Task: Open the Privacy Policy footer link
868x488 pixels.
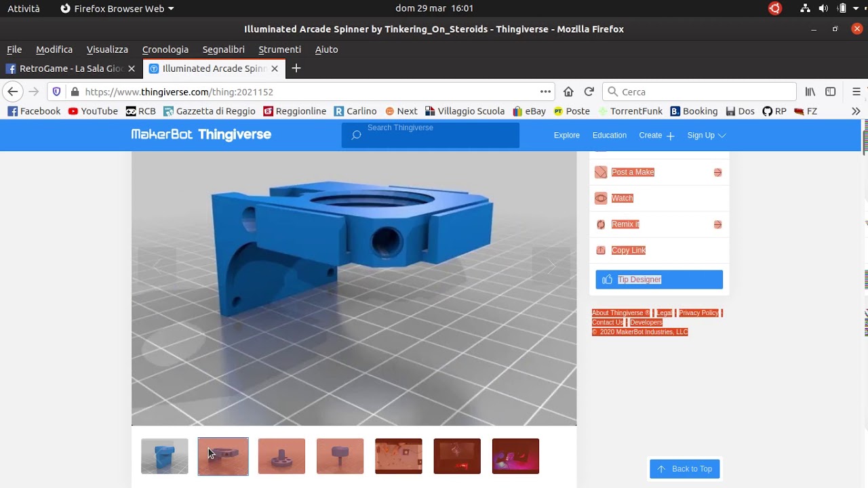Action: click(x=698, y=313)
